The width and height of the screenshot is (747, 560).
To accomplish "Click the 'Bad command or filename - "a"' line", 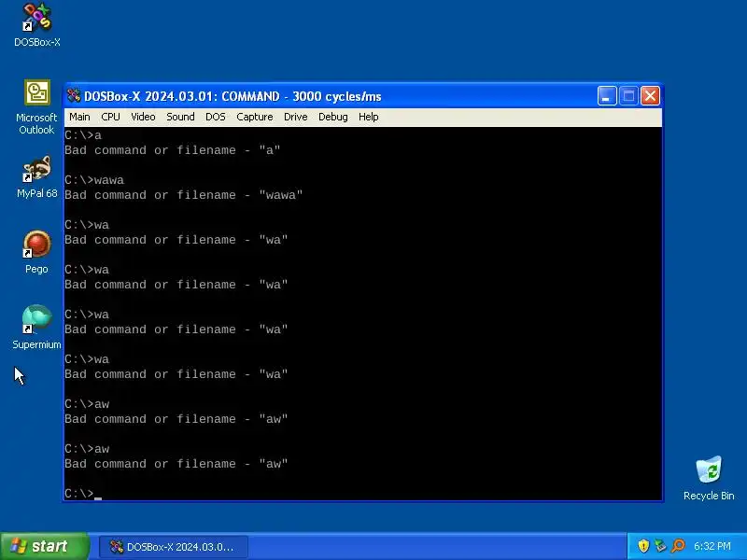I will pos(173,150).
